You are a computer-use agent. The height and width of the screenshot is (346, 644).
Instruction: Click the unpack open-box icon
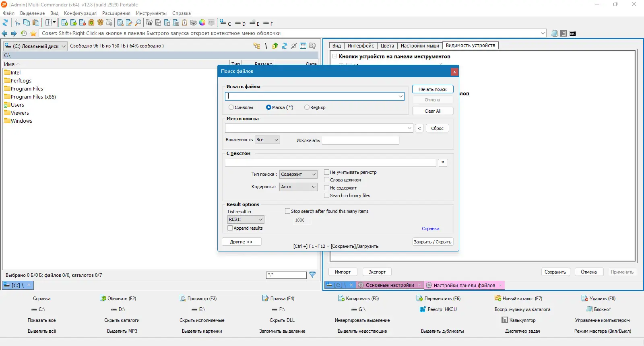pyautogui.click(x=100, y=23)
